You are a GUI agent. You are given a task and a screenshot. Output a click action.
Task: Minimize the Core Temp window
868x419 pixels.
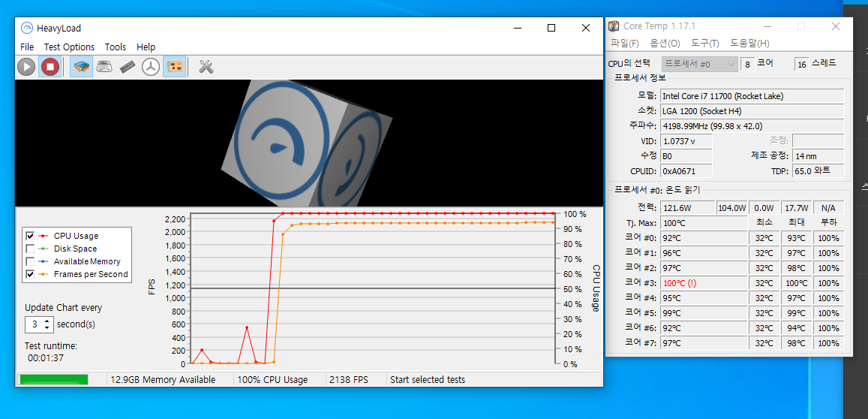[x=767, y=26]
